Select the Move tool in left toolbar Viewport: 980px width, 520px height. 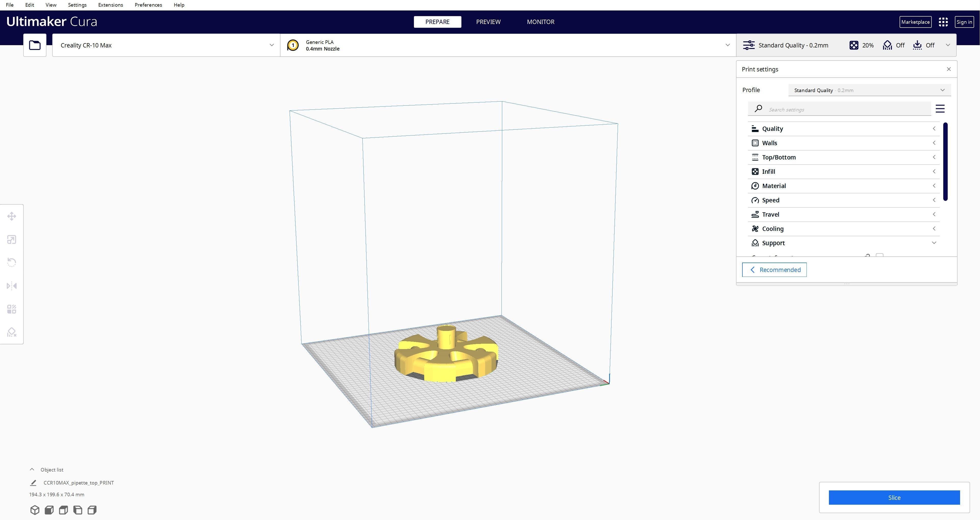tap(11, 216)
